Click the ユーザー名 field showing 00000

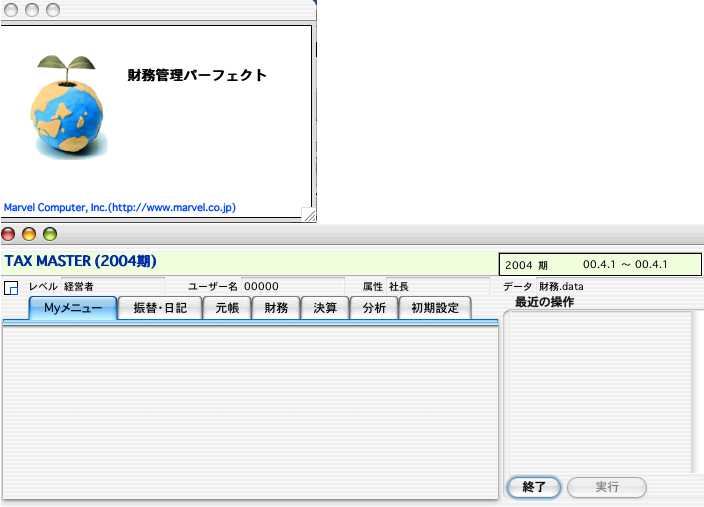pyautogui.click(x=292, y=286)
